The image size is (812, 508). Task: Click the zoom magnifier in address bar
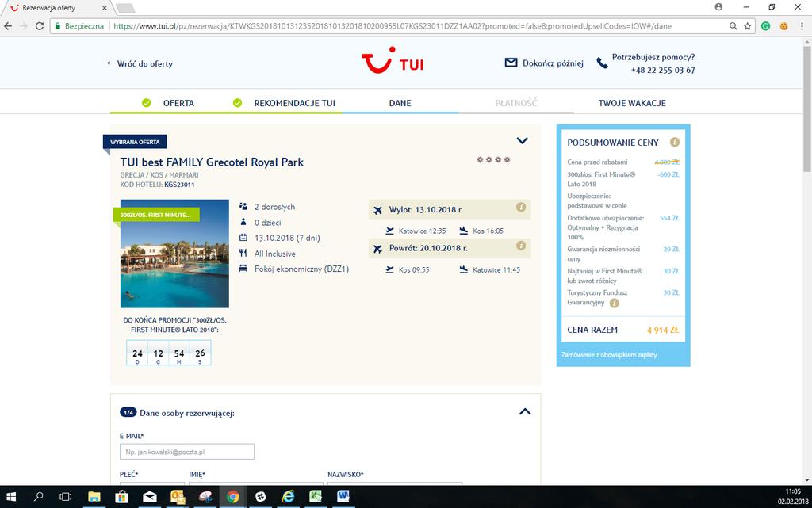(733, 26)
